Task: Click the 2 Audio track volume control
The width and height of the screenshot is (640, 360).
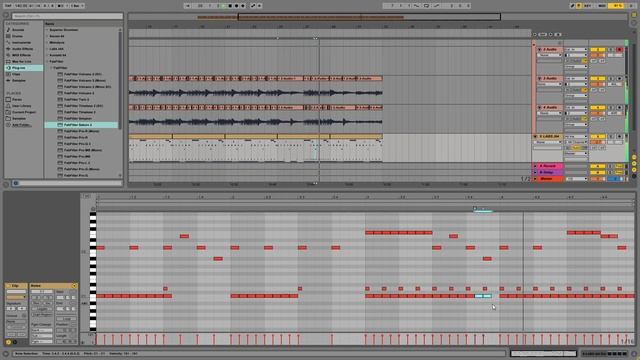Action: [x=597, y=55]
